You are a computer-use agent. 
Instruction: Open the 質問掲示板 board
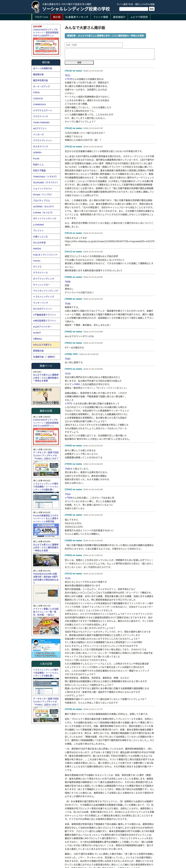[46, 351]
